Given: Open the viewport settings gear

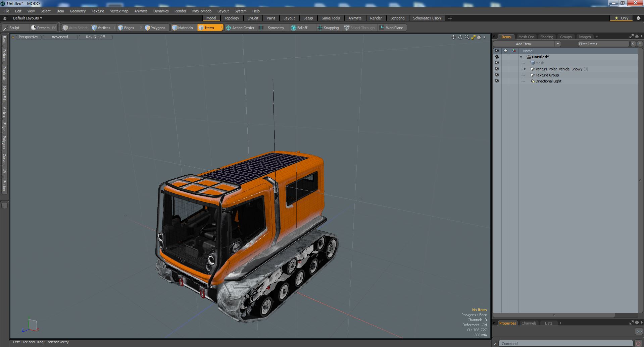Looking at the screenshot, I should tap(479, 37).
